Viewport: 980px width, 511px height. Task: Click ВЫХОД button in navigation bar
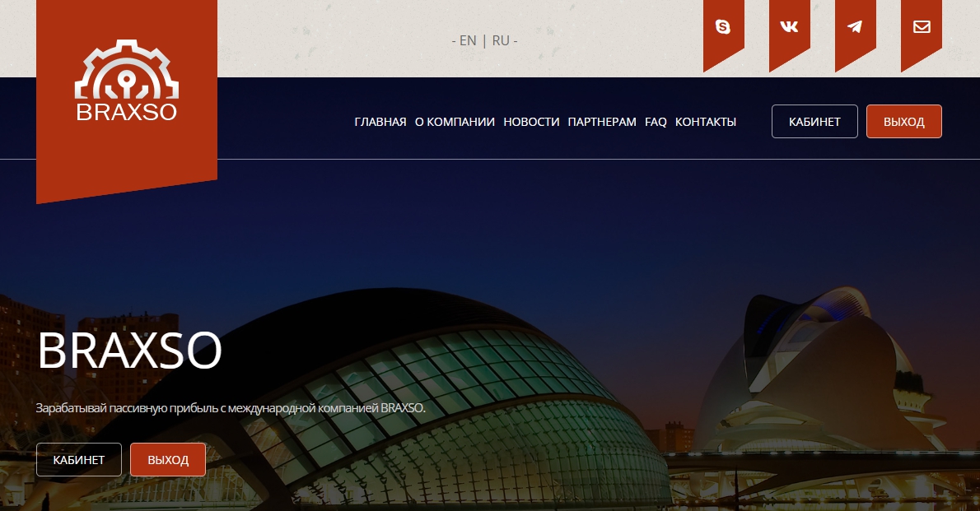tap(903, 121)
